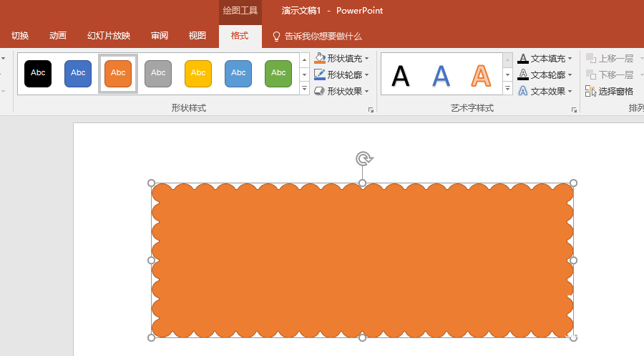Viewport: 644px width, 356px height.
Task: Click the Tell Me lightbulb icon
Action: (x=276, y=37)
